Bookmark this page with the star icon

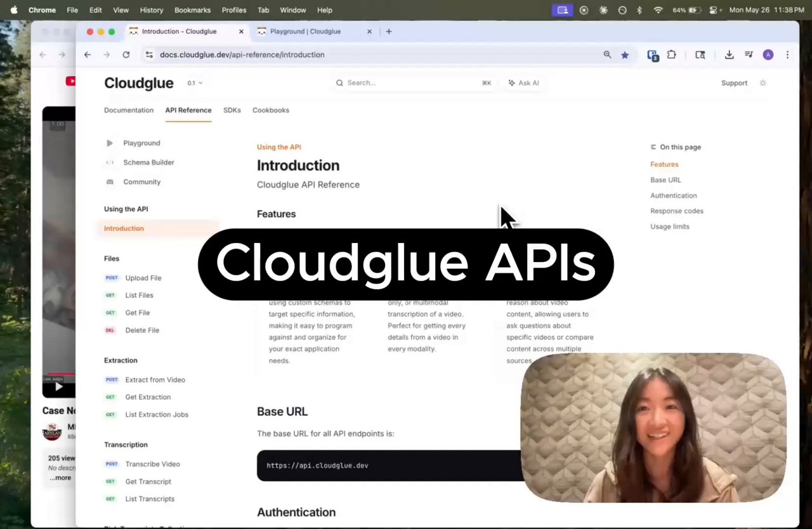625,55
